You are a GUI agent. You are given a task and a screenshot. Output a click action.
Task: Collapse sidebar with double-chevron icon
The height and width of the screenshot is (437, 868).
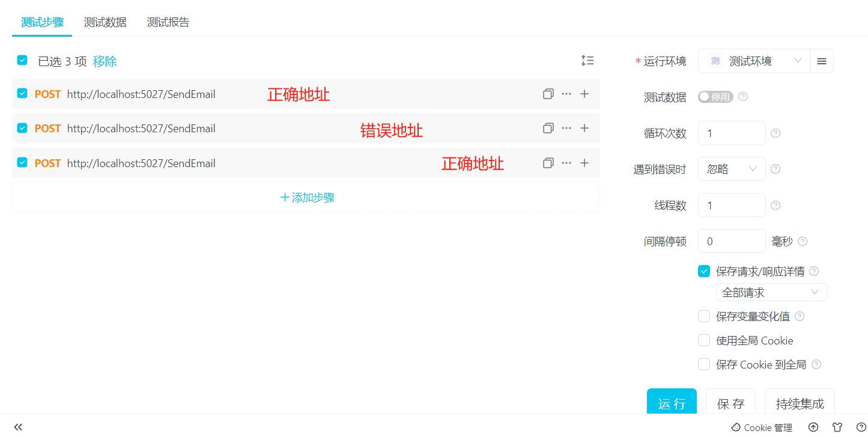(18, 427)
